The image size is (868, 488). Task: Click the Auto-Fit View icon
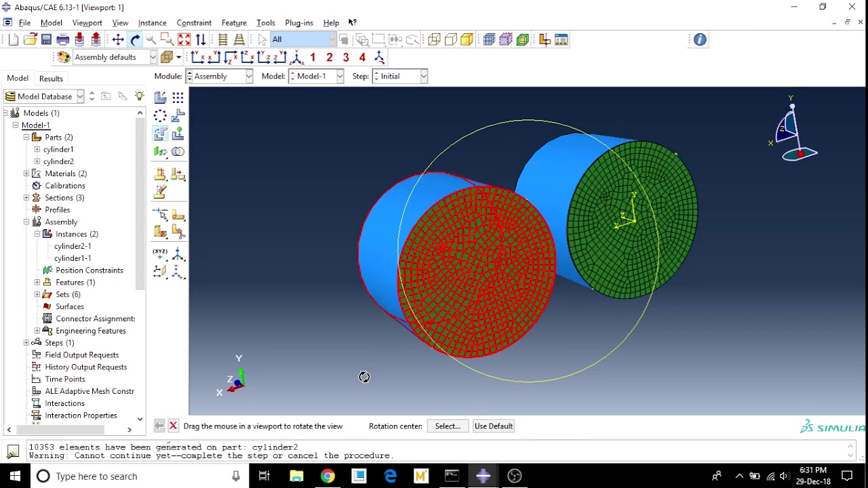(184, 40)
